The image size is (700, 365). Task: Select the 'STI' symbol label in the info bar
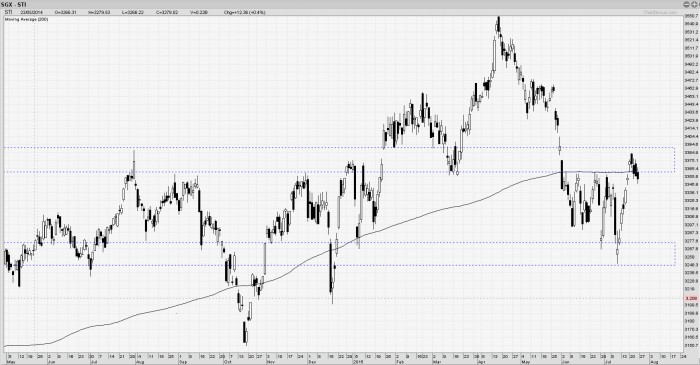click(8, 12)
